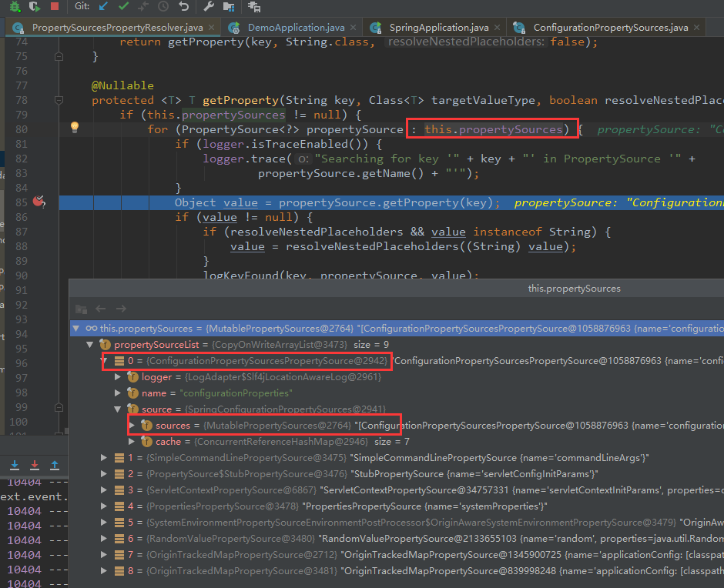Click Git compare with branch arrows icon

143,6
